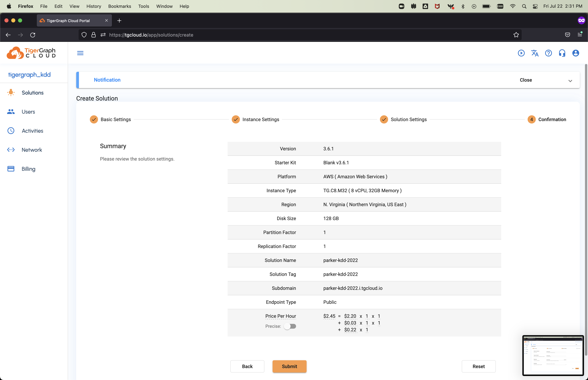Click the screenshot preview thumbnail

pyautogui.click(x=553, y=355)
